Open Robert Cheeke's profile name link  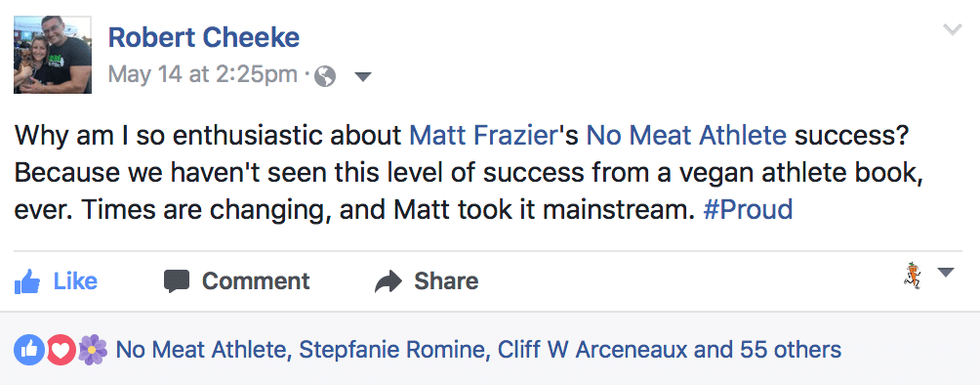tap(204, 37)
